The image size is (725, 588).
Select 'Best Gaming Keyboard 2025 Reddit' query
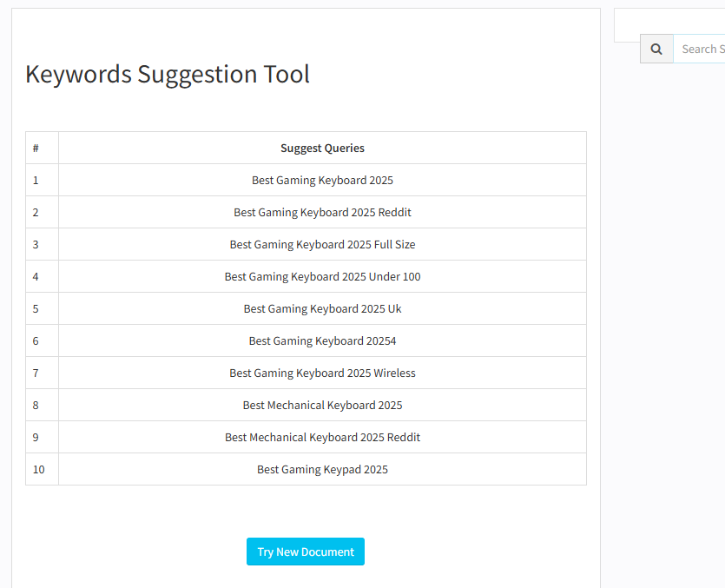[x=322, y=212]
